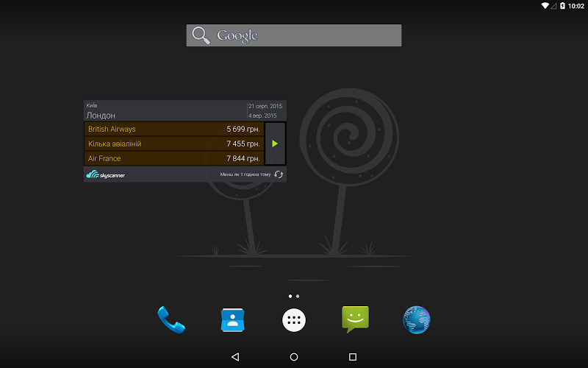Screen dimensions: 588x368
Task: Open the Contacts app
Action: coord(232,320)
